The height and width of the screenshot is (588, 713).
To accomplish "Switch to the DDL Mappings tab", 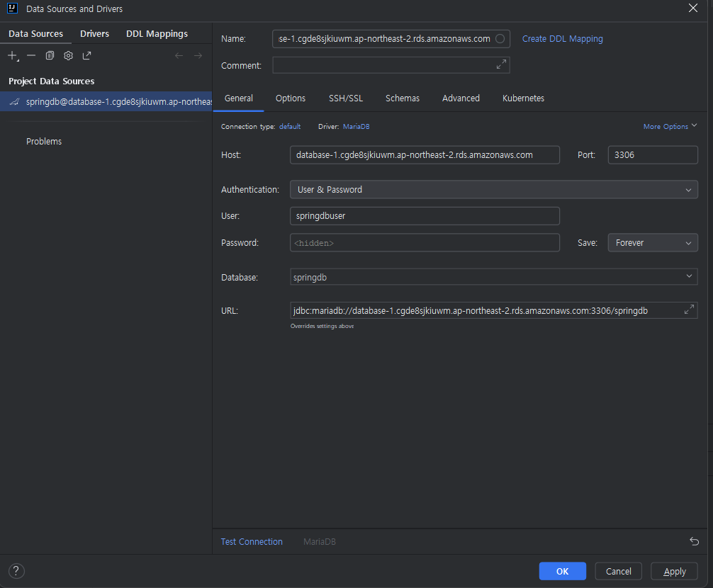I will (x=157, y=33).
